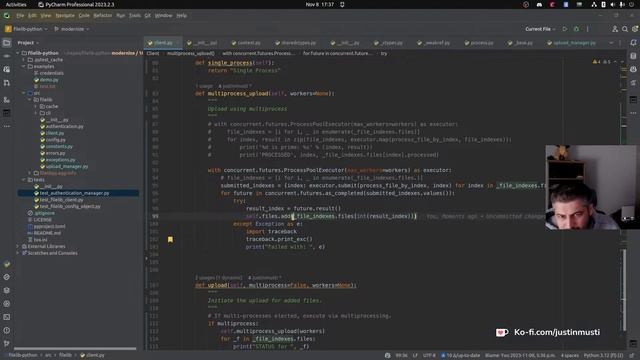Open the filelib-python project dropdown
This screenshot has width=640, height=360.
point(27,29)
